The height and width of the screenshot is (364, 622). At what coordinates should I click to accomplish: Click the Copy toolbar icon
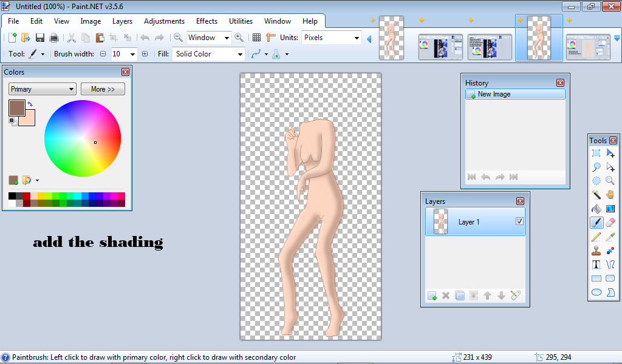pyautogui.click(x=86, y=38)
